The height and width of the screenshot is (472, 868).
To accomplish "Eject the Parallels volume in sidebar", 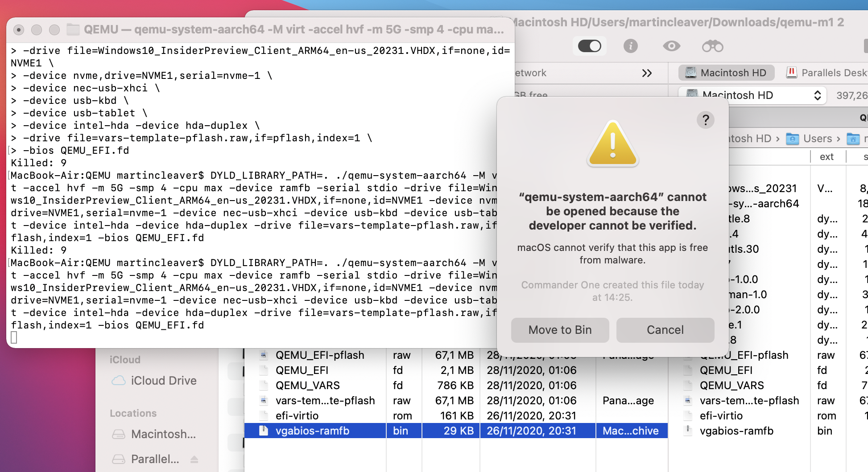I will [x=194, y=459].
